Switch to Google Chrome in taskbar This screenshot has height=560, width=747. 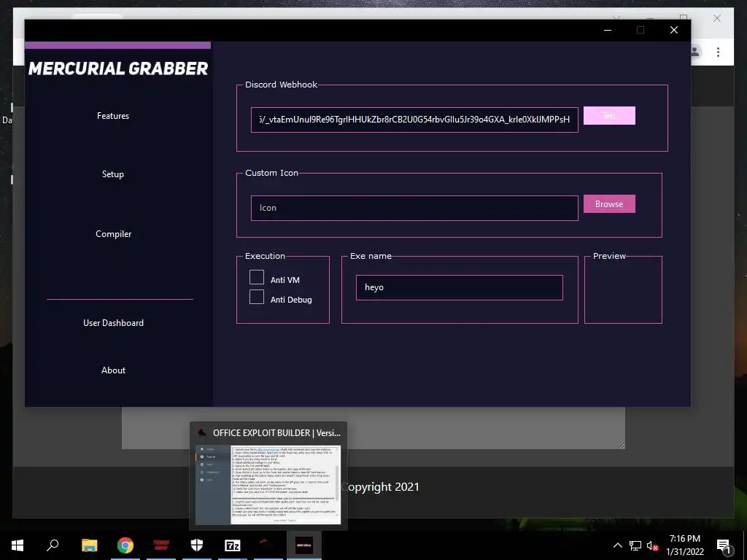tap(125, 545)
